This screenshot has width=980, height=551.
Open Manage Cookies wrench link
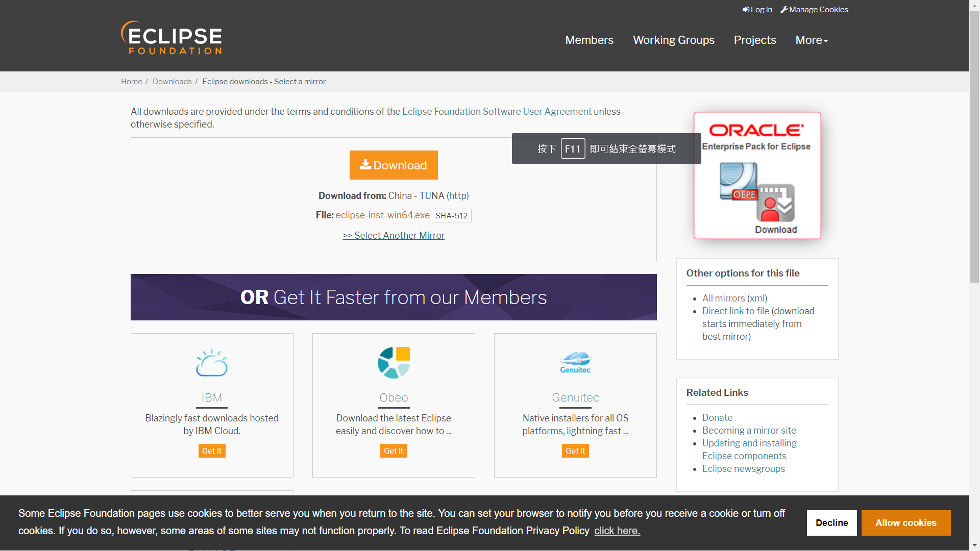tap(814, 10)
